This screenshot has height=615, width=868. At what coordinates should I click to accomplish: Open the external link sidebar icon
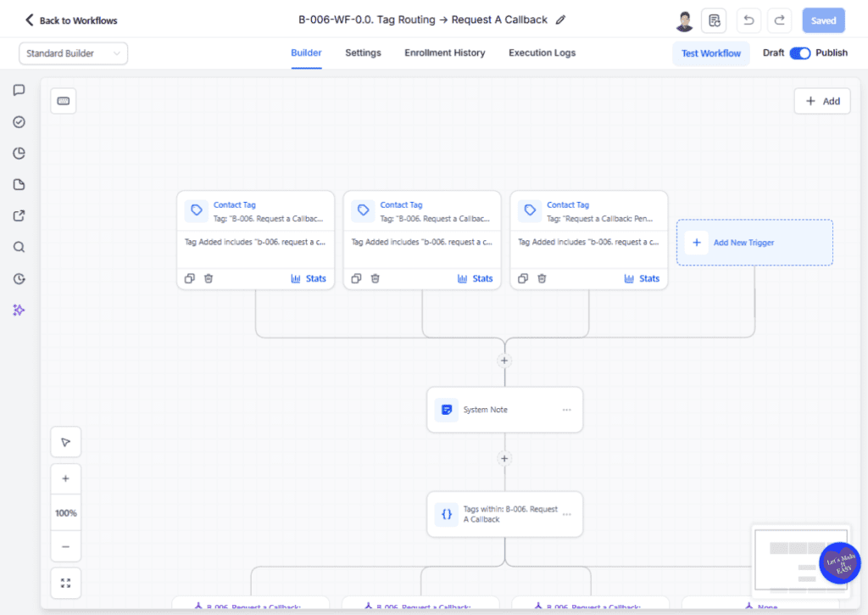(x=19, y=215)
